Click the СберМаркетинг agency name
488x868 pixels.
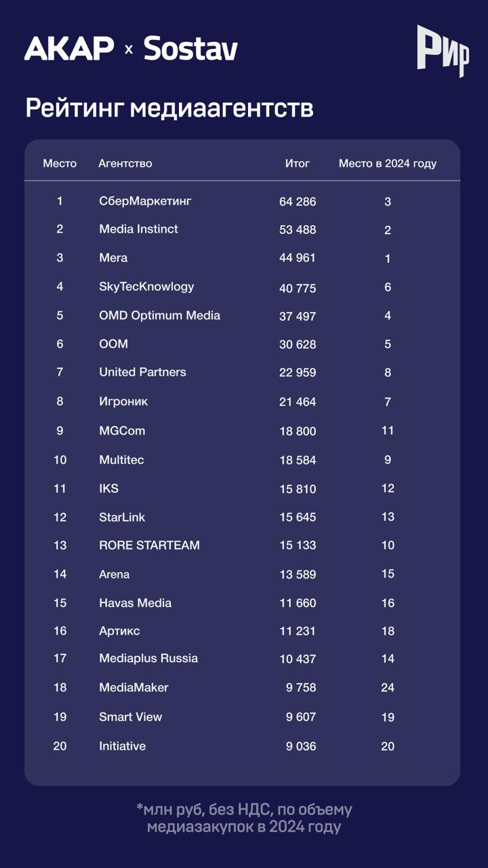pyautogui.click(x=145, y=201)
